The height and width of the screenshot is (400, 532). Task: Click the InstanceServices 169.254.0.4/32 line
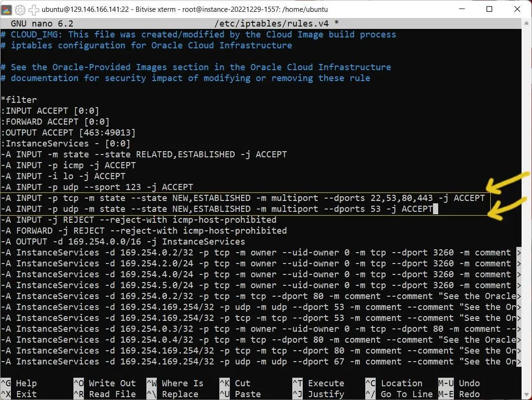pyautogui.click(x=261, y=339)
